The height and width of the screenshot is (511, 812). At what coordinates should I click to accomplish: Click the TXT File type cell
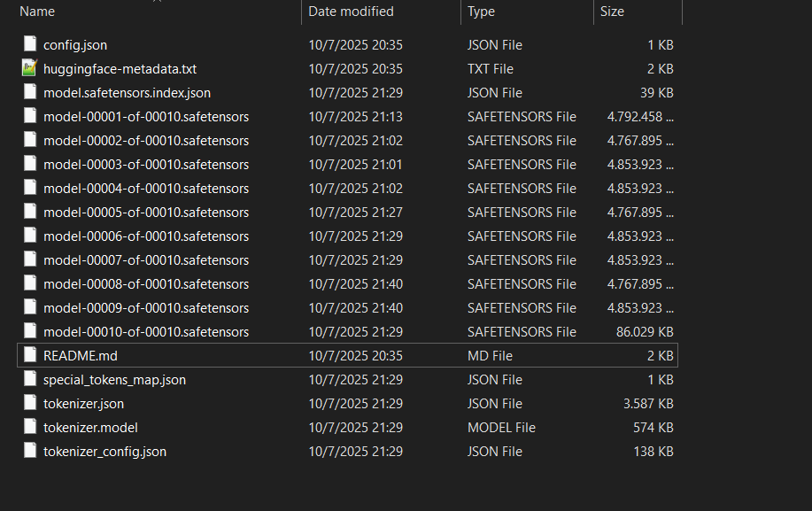click(x=491, y=69)
